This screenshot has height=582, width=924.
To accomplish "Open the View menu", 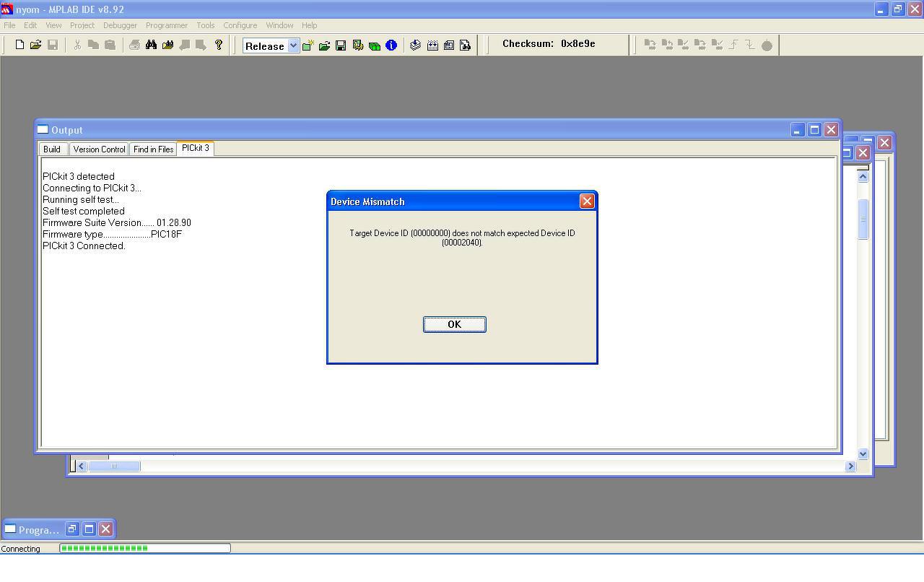I will point(53,25).
